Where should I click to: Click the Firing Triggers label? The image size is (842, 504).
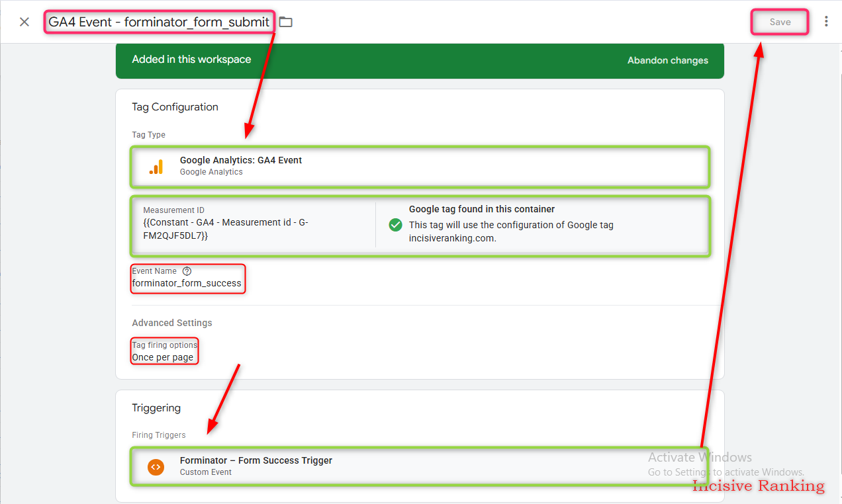[x=159, y=435]
